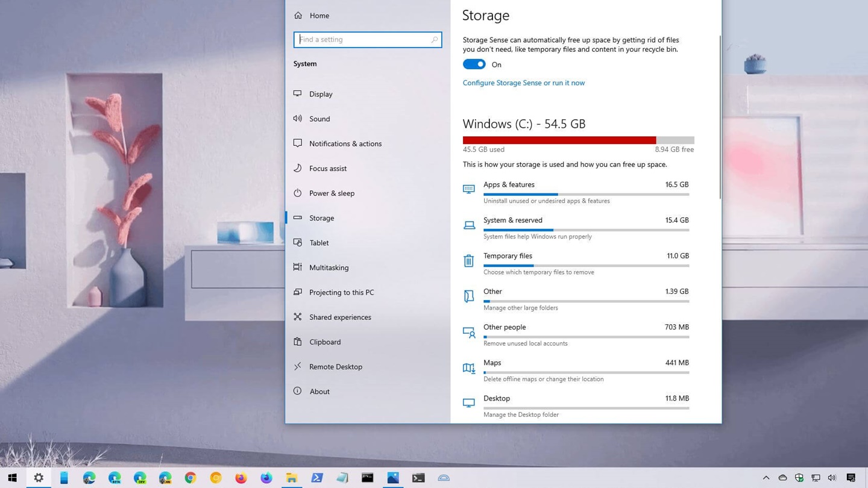Show hidden icons in the system tray

click(766, 478)
